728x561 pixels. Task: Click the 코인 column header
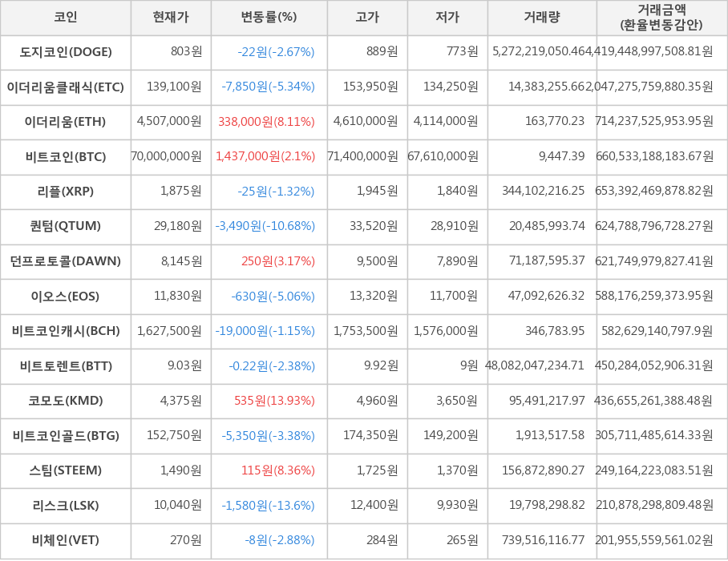65,18
